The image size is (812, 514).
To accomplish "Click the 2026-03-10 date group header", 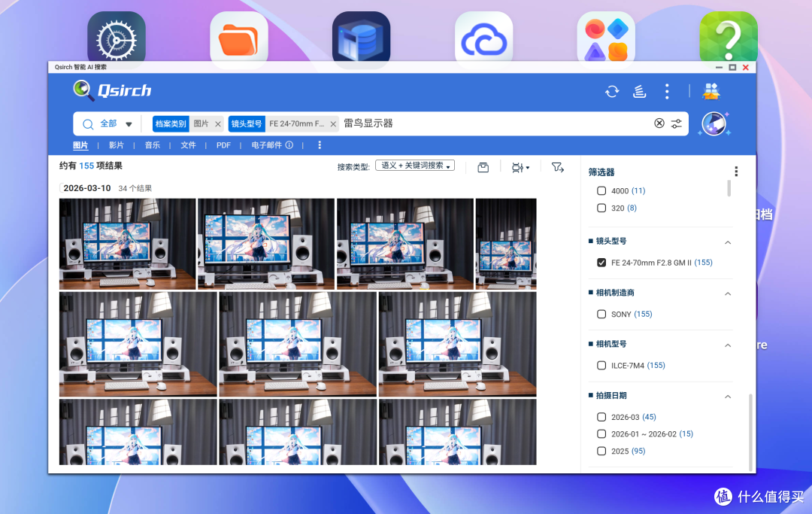I will [x=87, y=188].
